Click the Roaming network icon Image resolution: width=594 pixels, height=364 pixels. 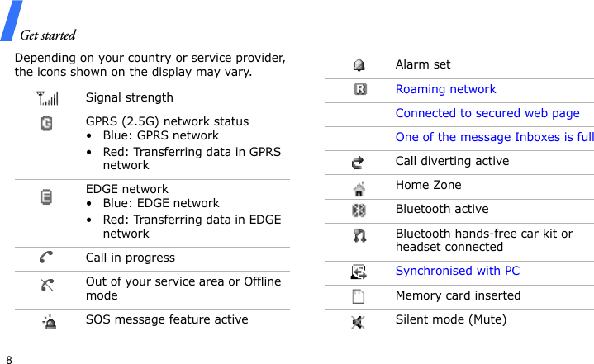click(360, 89)
